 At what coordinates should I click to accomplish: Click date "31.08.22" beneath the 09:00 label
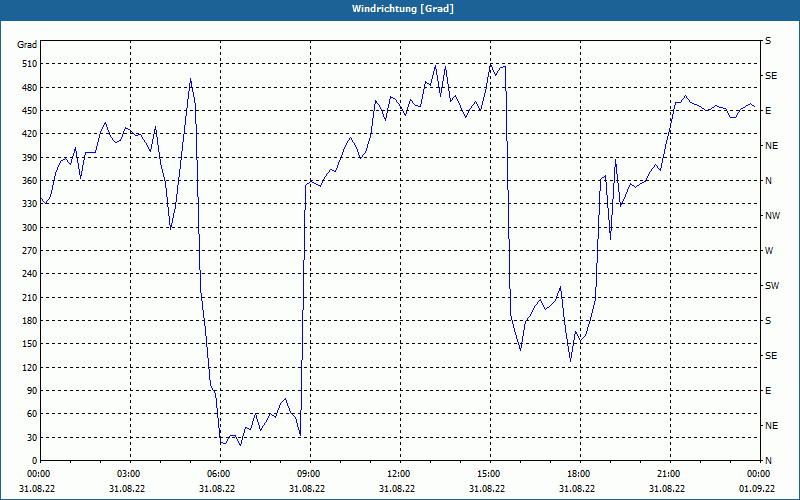[x=307, y=489]
